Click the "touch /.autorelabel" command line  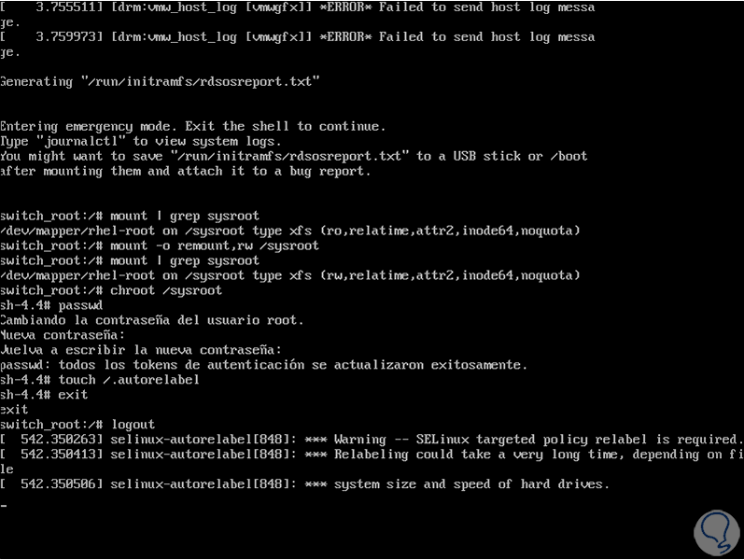[129, 379]
